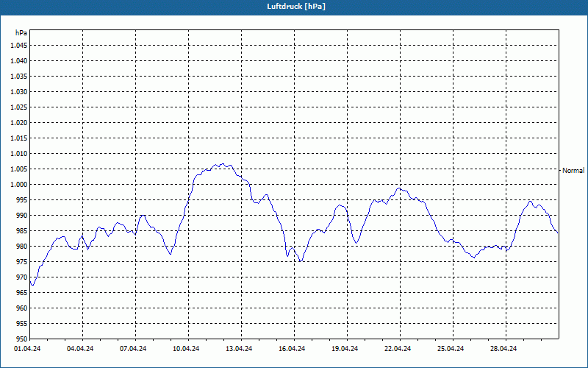Click the 970 y-axis value

click(22, 277)
